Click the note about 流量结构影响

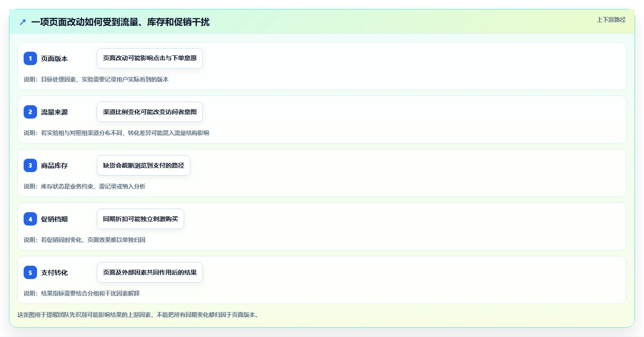tap(116, 133)
